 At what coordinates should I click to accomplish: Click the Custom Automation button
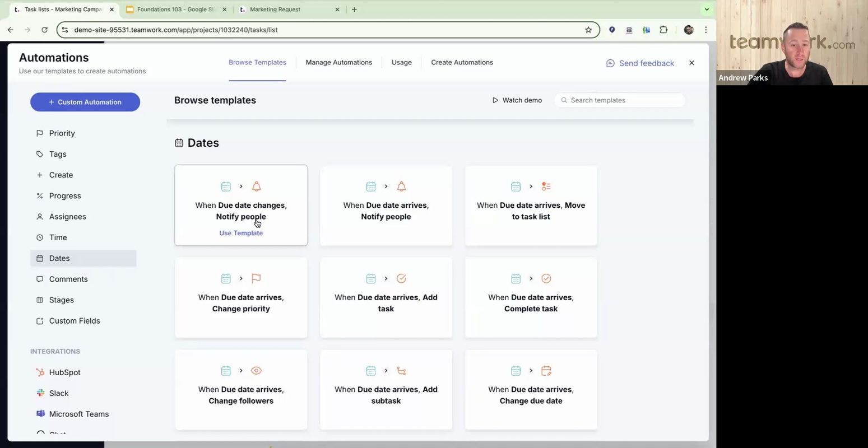coord(85,102)
